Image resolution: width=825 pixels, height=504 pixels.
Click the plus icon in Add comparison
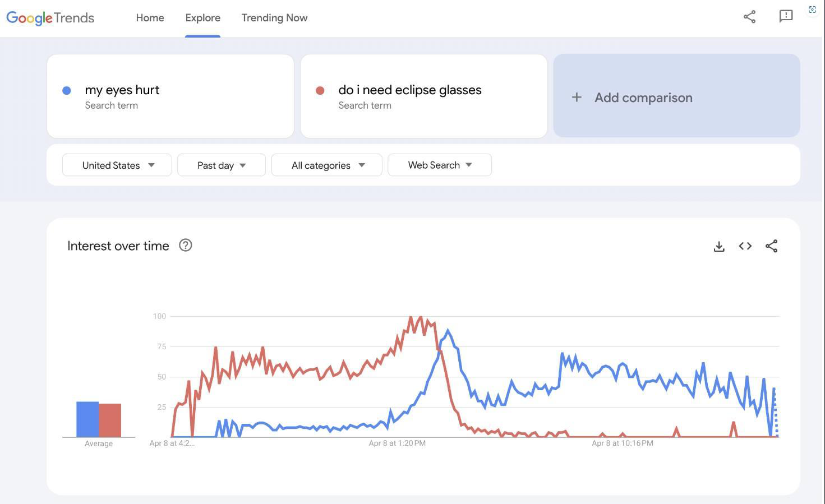pos(577,98)
